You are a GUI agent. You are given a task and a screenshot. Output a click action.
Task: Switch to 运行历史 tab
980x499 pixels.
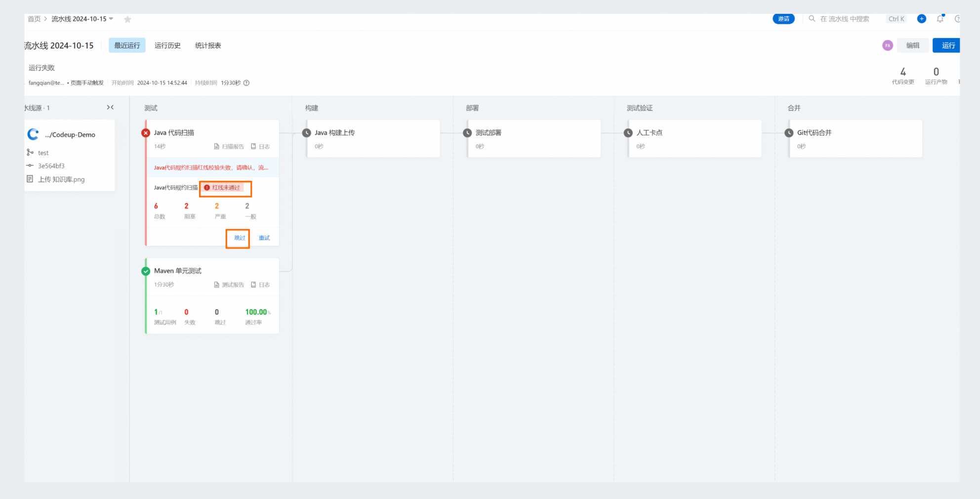(x=167, y=45)
